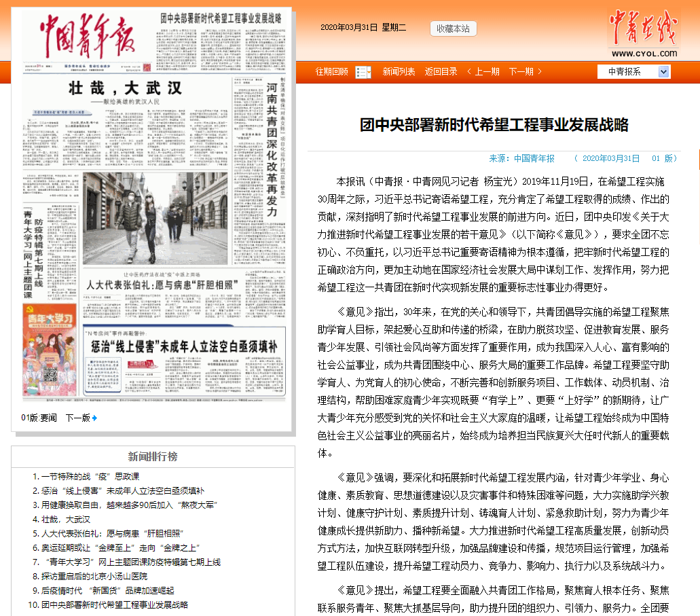The width and height of the screenshot is (700, 616).
Task: Click the blue arrow next to 下一版
Action: click(x=94, y=418)
